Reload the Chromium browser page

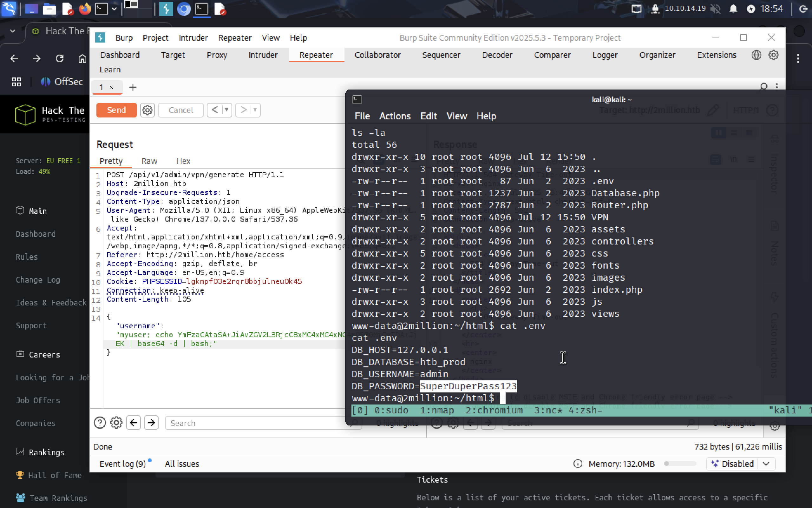60,58
